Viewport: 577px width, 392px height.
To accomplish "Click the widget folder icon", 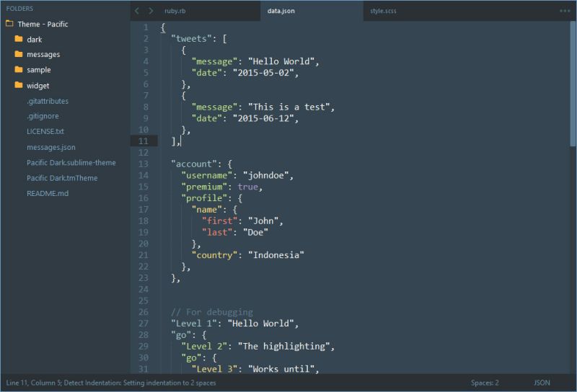I will 19,85.
